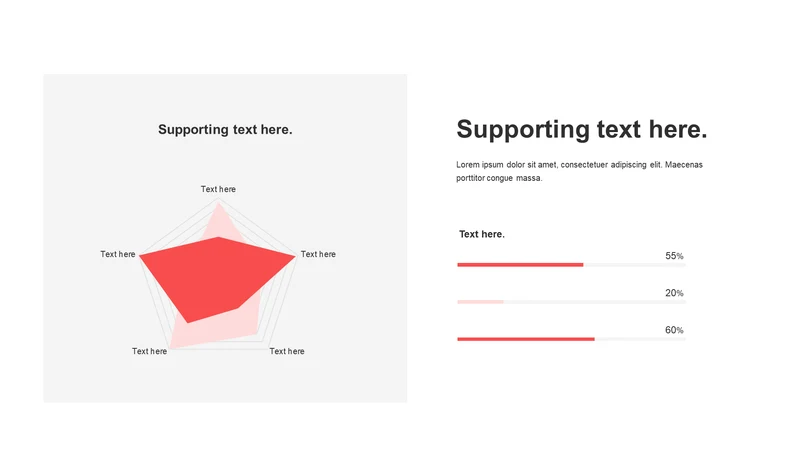
Task: Select the bottom-left "Text here" radar label
Action: pyautogui.click(x=149, y=351)
